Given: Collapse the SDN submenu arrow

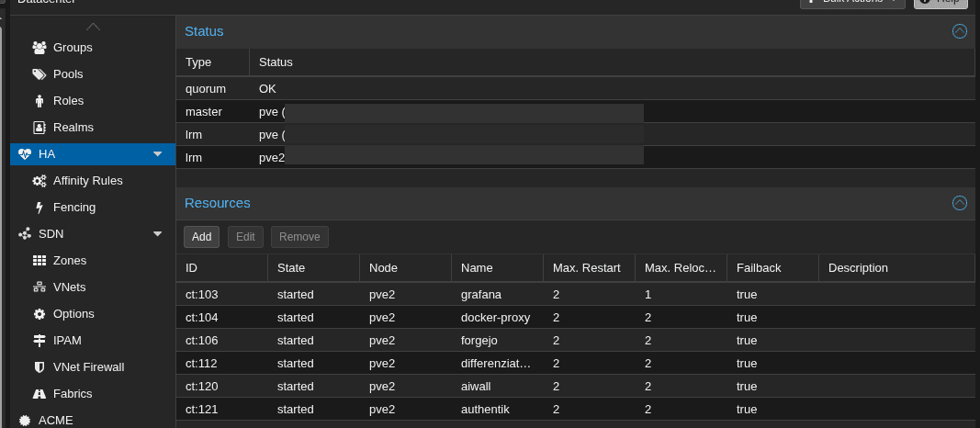Looking at the screenshot, I should pos(157,233).
